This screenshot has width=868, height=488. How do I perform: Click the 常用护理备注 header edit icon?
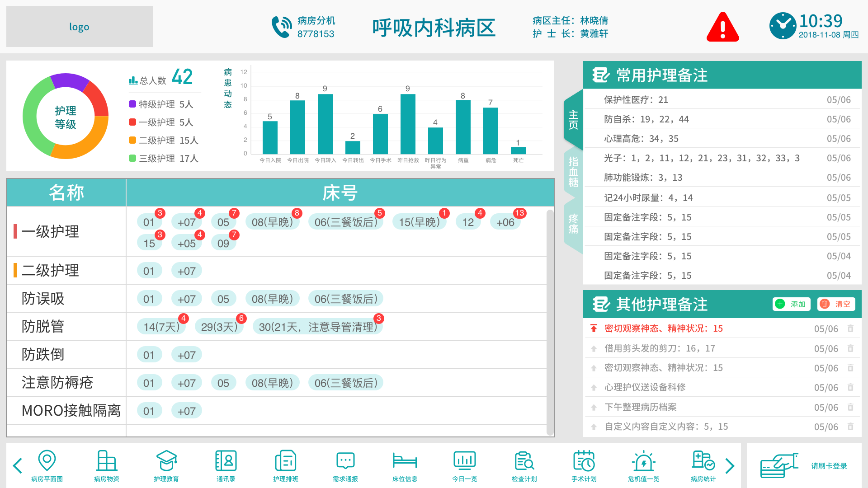[601, 75]
